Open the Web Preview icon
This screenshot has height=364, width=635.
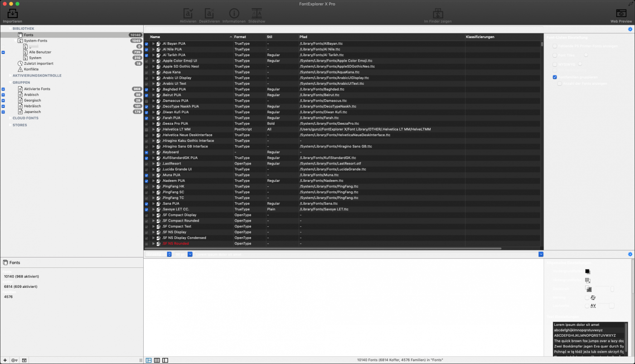621,14
